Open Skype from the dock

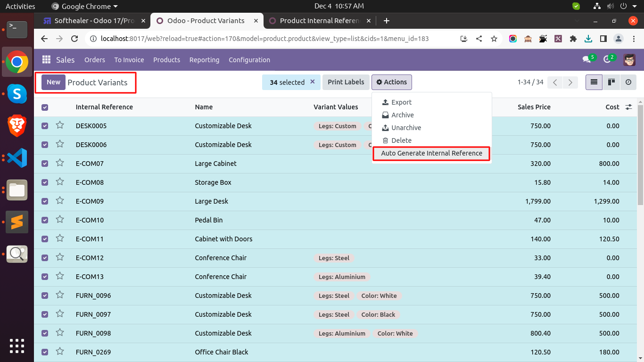[17, 94]
